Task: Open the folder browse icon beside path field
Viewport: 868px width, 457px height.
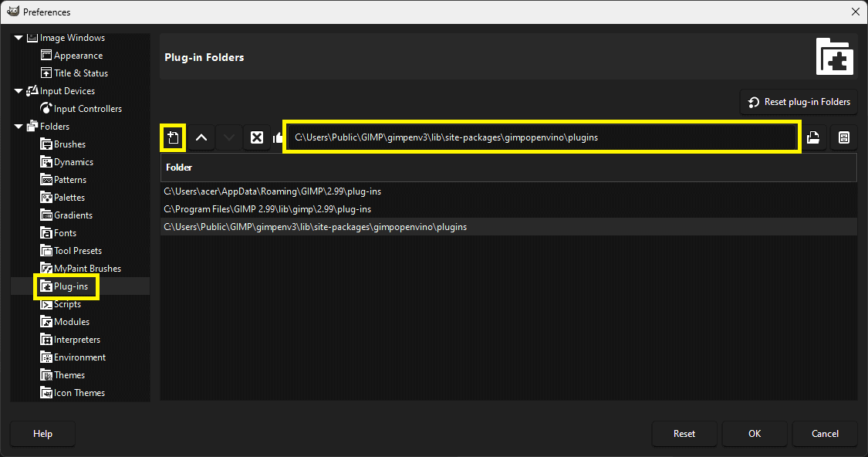Action: 812,137
